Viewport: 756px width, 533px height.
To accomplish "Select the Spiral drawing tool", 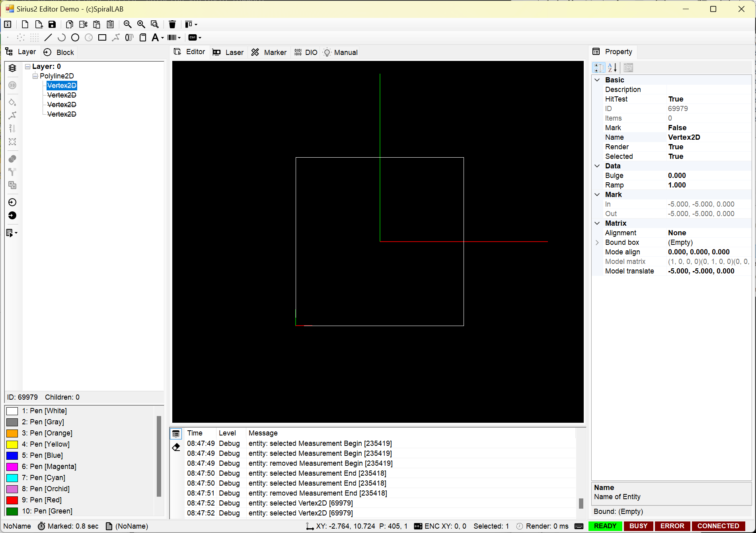I will coord(129,37).
